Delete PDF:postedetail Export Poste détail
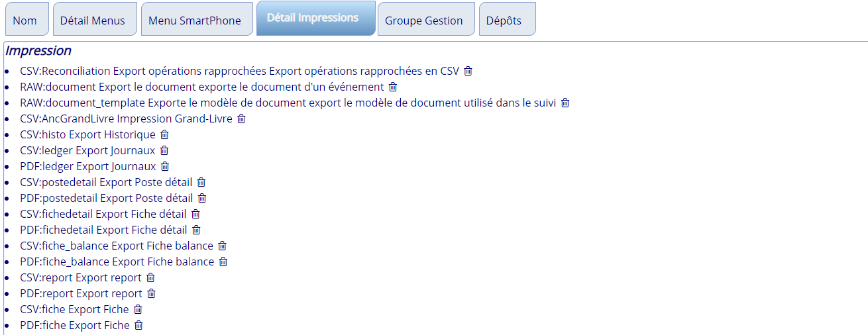This screenshot has height=335, width=868. tap(202, 198)
